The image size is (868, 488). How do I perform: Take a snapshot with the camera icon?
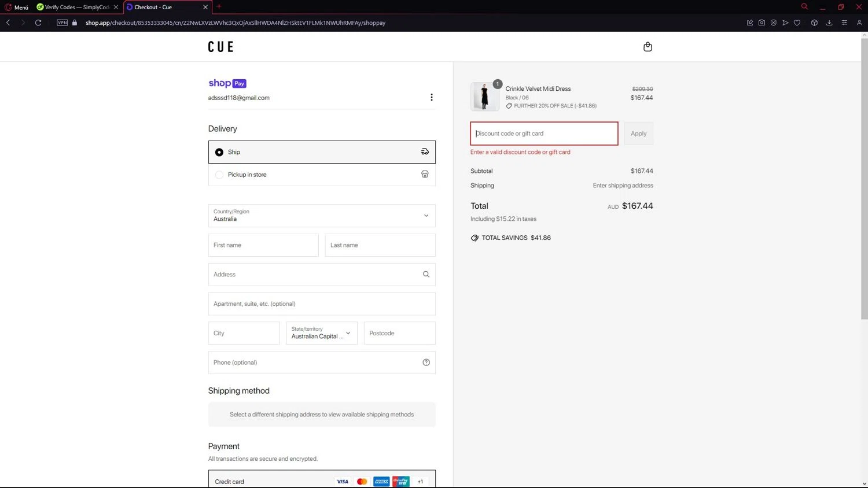pos(762,23)
